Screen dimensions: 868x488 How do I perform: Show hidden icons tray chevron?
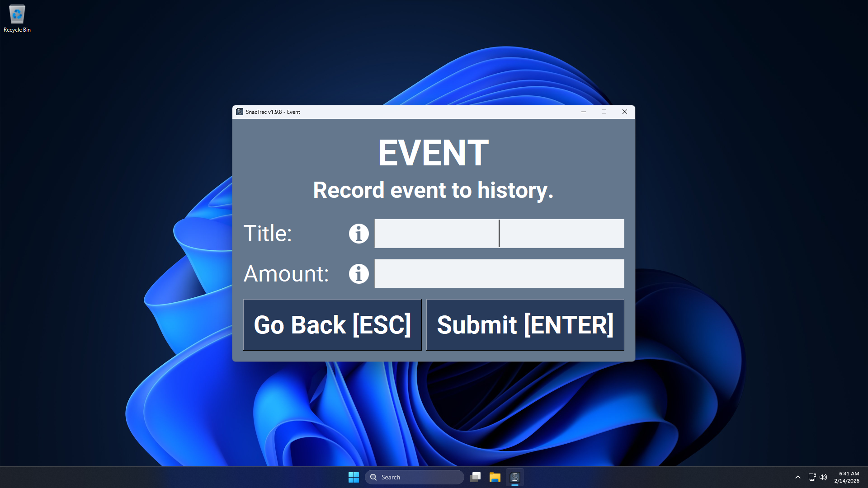(x=798, y=477)
